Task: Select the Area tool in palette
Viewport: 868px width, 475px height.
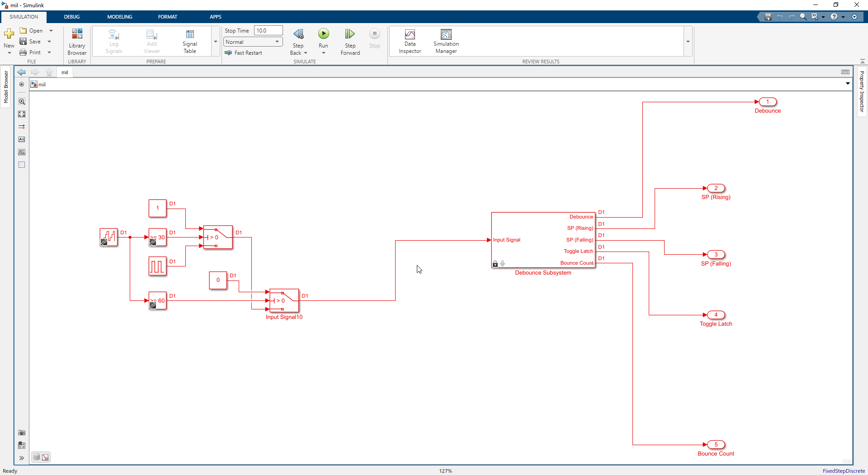Action: pyautogui.click(x=22, y=165)
